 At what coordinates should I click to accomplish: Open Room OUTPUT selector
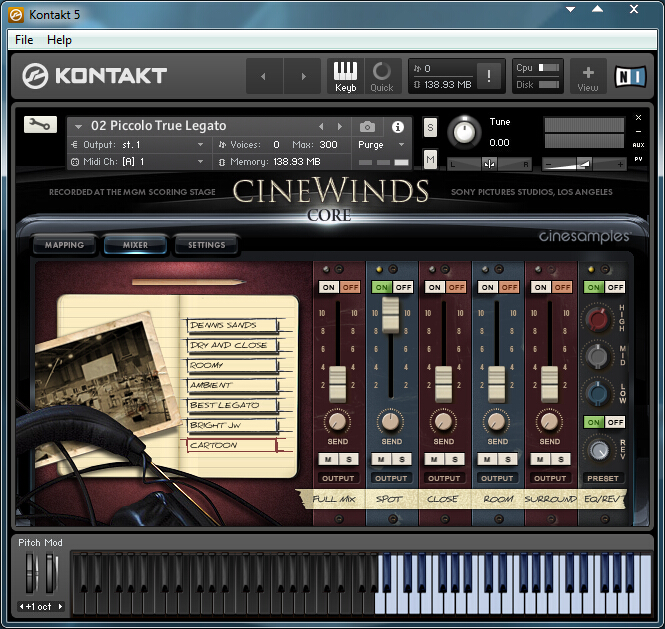click(x=497, y=478)
